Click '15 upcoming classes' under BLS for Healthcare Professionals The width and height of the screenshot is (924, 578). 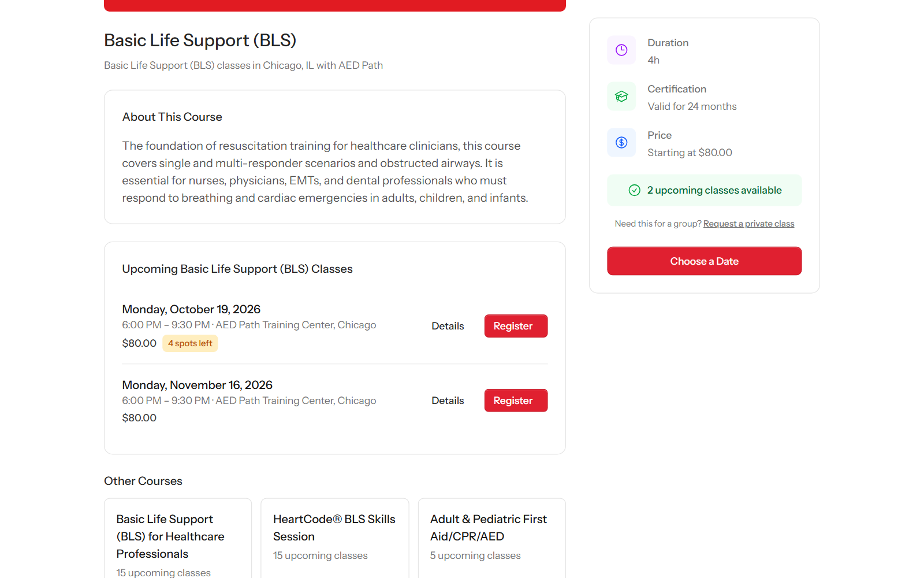(163, 573)
